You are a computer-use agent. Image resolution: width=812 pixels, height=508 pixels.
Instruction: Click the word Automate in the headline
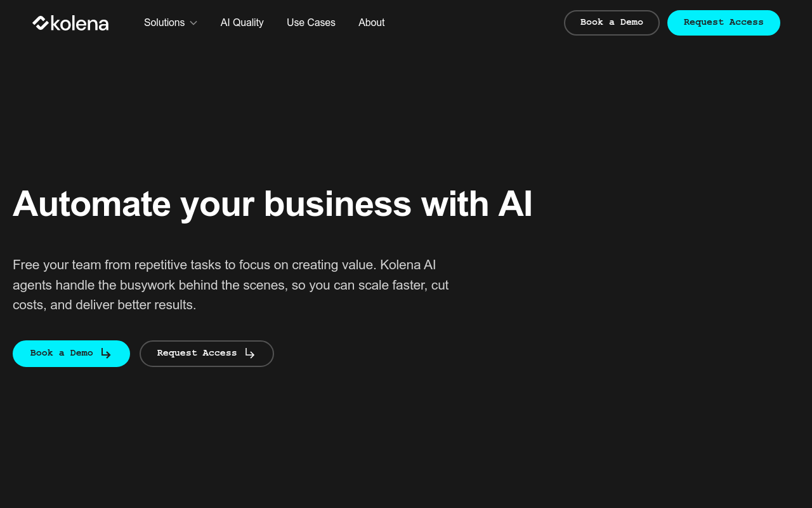coord(92,204)
